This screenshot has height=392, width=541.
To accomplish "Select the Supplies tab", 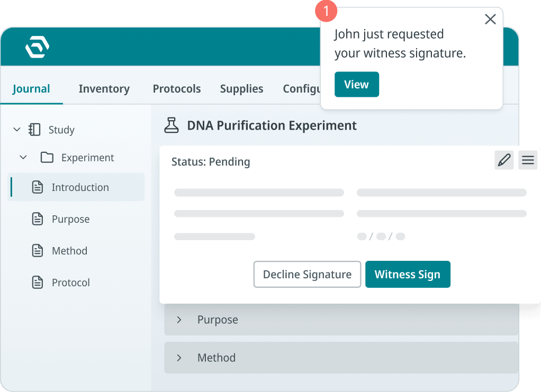I will tap(241, 88).
